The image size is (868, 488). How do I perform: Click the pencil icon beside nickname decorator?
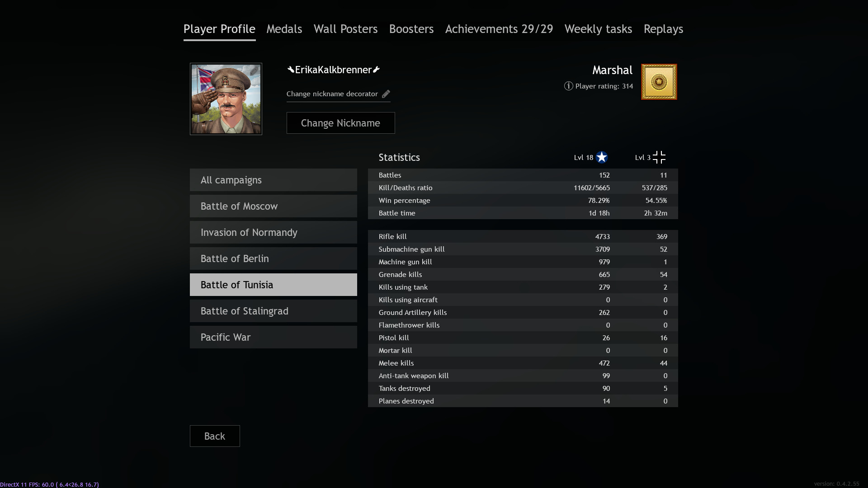click(x=386, y=94)
